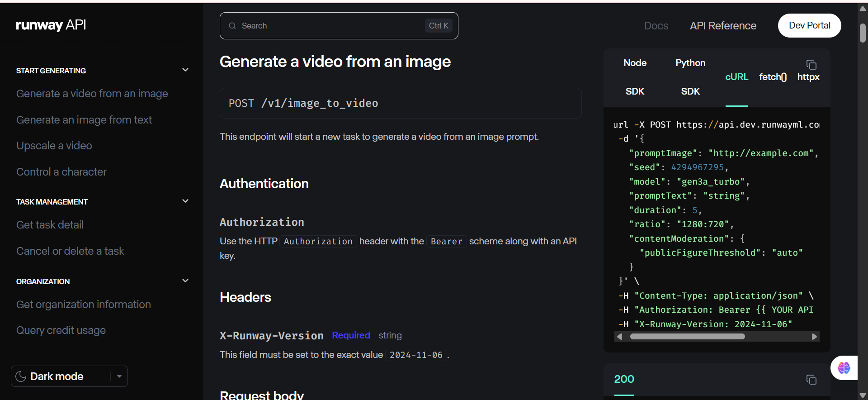Click the POST /v1/image_to_video endpoint box
The height and width of the screenshot is (400, 868).
[401, 103]
